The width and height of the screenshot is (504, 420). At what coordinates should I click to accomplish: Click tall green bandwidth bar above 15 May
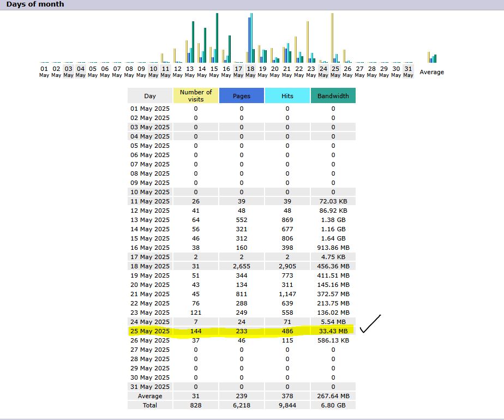[217, 38]
